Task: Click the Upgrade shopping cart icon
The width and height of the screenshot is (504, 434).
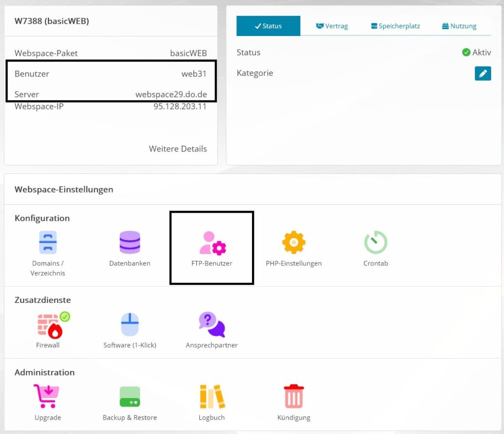Action: point(47,397)
